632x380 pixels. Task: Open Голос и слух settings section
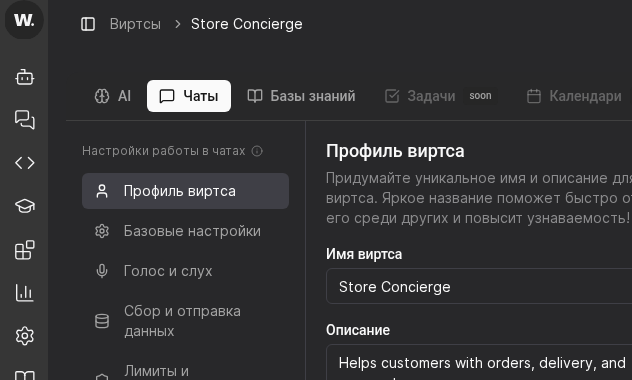coord(185,271)
